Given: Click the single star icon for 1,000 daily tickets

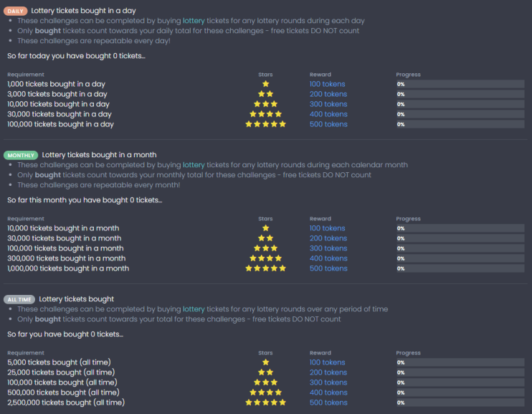Looking at the screenshot, I should coord(266,84).
